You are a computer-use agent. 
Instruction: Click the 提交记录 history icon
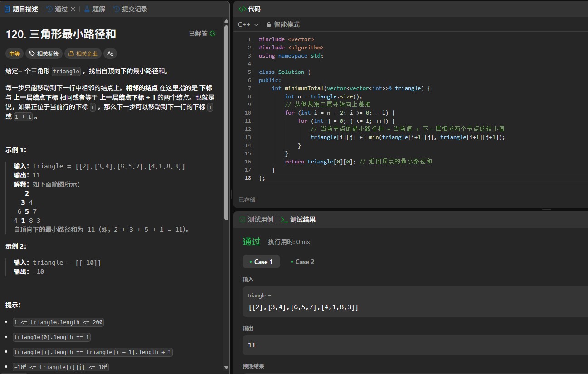(x=117, y=9)
